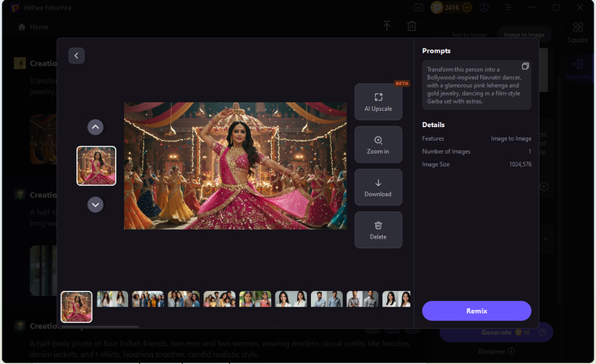Go to previous image with up chevron
596x364 pixels.
[x=96, y=127]
